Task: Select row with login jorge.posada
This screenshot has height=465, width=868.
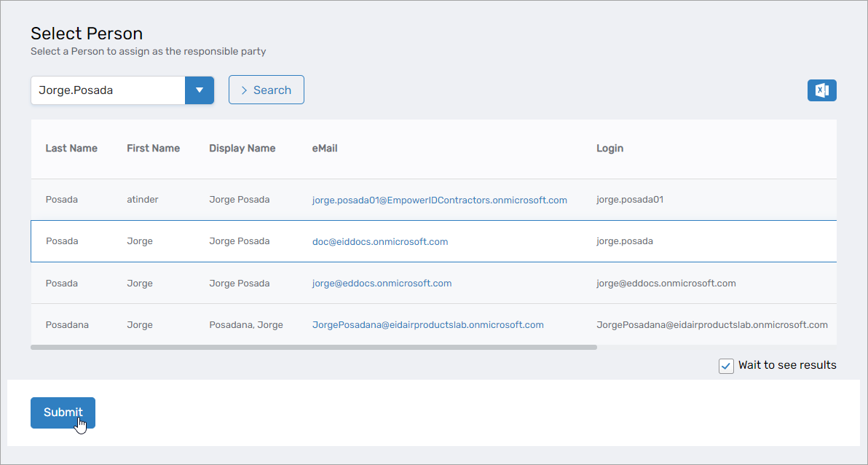Action: click(624, 241)
